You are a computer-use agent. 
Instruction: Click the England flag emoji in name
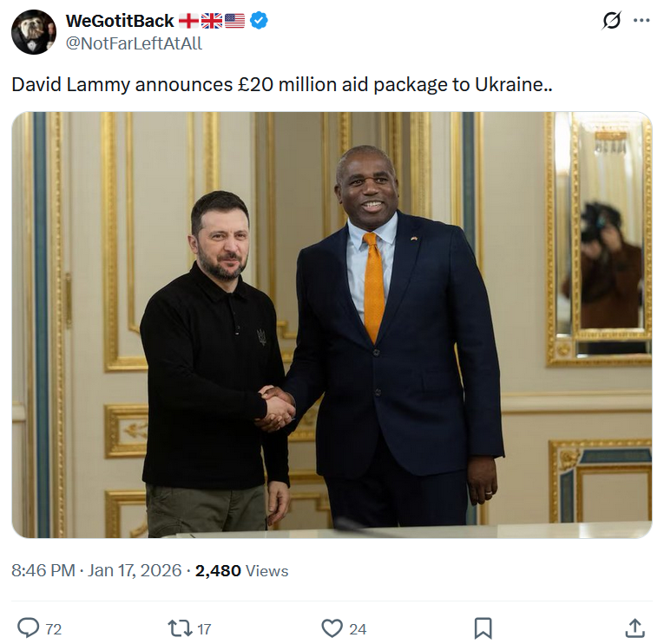coord(188,21)
